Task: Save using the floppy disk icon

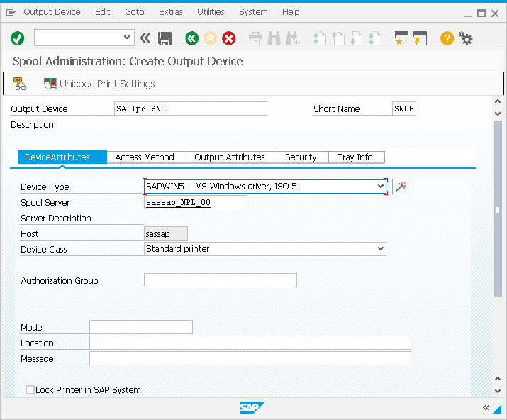Action: (165, 38)
